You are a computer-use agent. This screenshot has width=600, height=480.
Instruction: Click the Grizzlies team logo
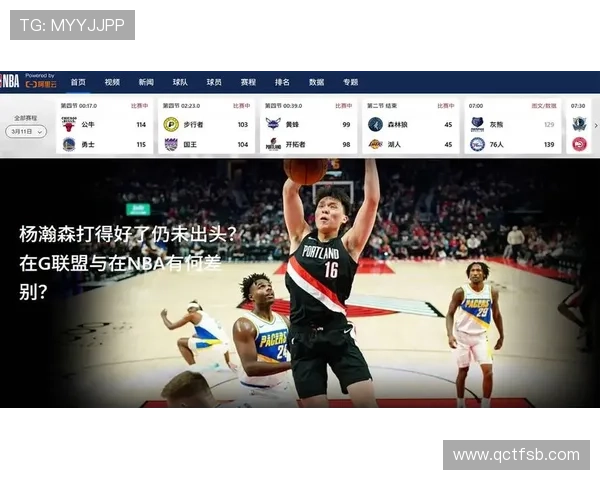(478, 124)
